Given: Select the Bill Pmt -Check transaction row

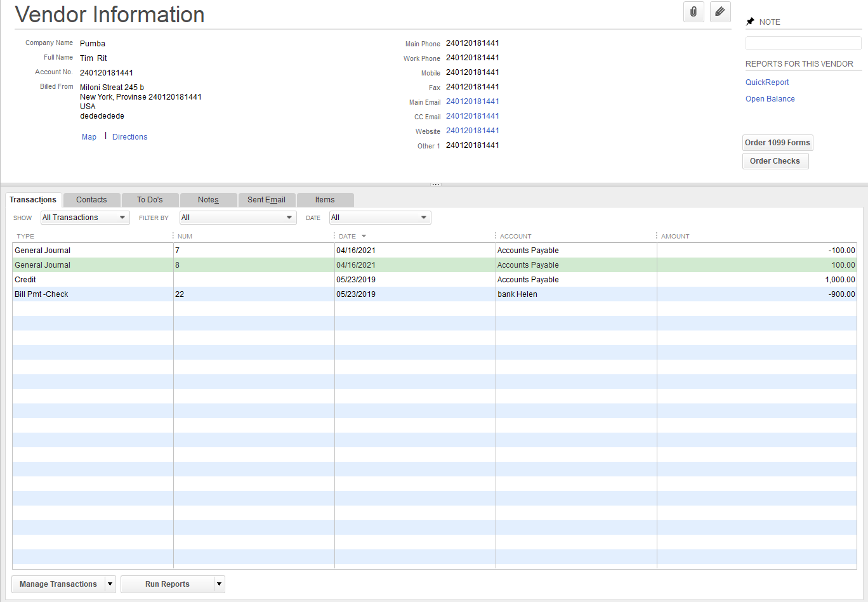Looking at the screenshot, I should tap(41, 294).
